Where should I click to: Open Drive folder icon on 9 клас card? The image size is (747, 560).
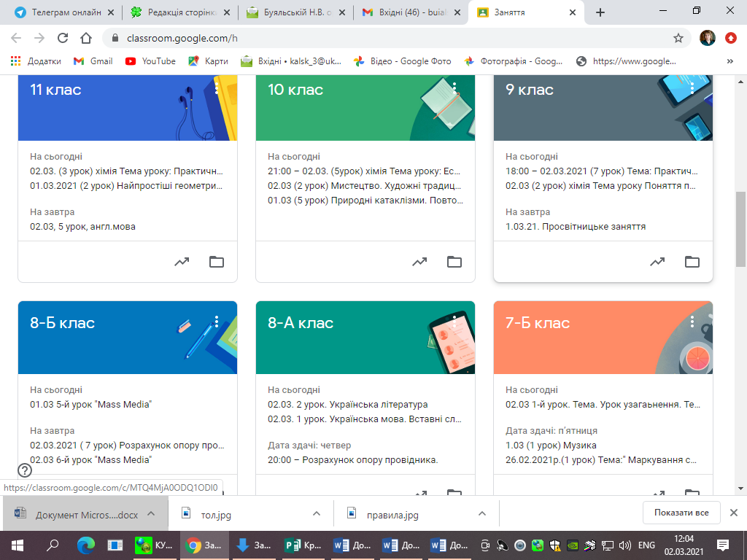point(692,262)
